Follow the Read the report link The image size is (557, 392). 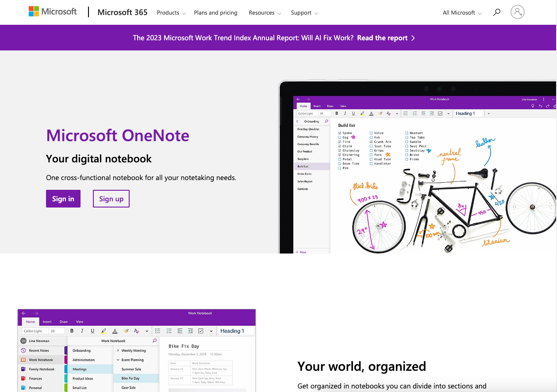tap(386, 38)
